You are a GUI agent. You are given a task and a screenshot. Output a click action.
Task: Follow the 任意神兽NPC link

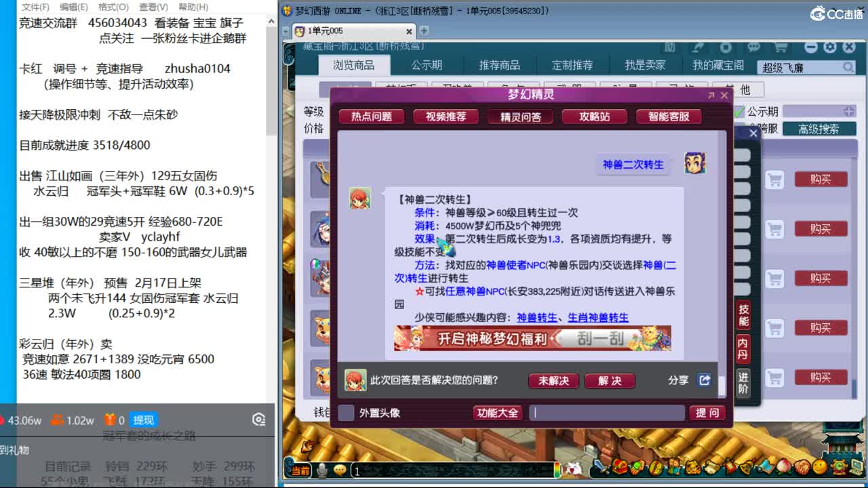475,291
